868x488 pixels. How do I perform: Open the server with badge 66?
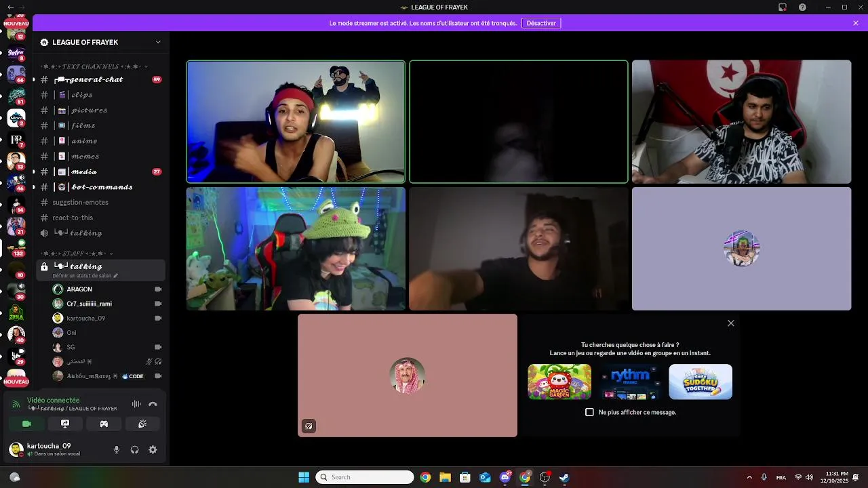16,73
